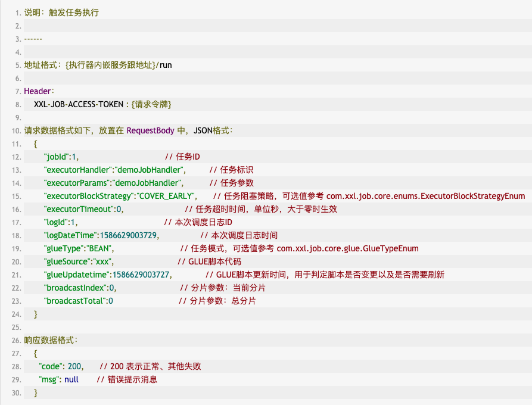The width and height of the screenshot is (532, 405).
Task: Click the "broadcastTotal":0 field
Action: point(79,301)
